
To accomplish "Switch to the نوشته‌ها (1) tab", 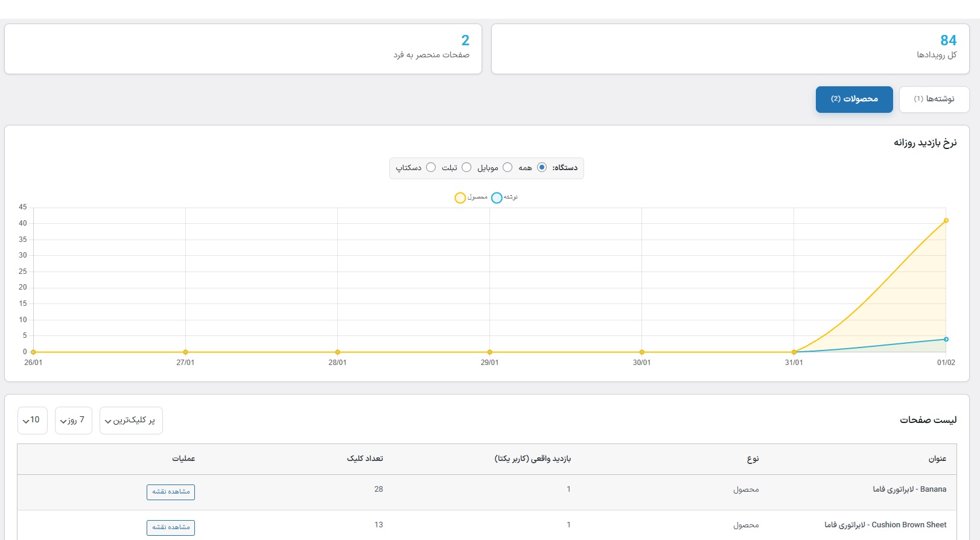I will [x=934, y=99].
